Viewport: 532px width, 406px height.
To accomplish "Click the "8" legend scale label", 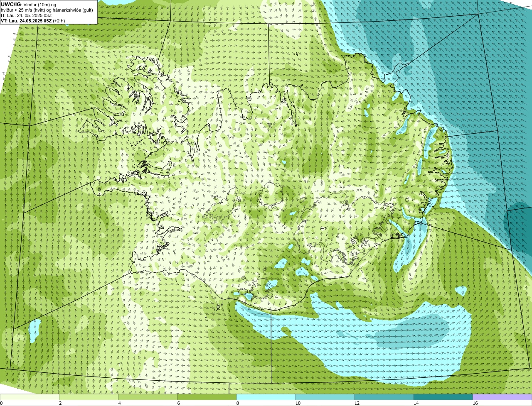I will click(238, 403).
